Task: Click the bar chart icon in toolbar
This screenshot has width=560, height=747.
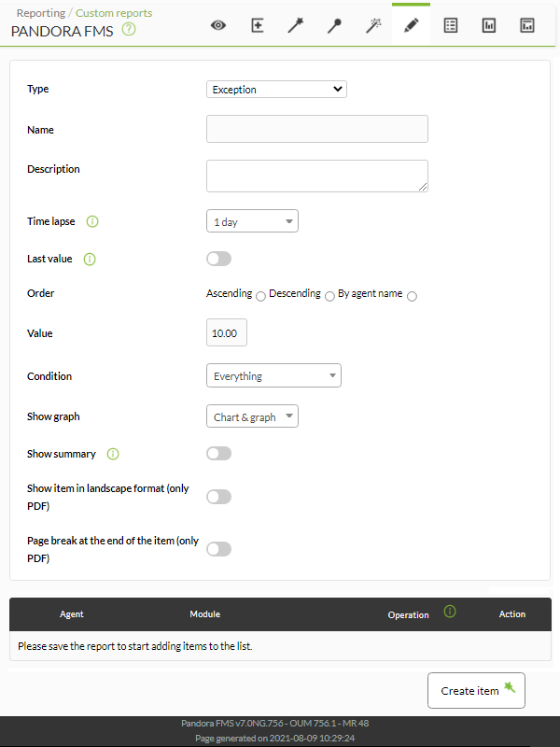Action: (x=489, y=25)
